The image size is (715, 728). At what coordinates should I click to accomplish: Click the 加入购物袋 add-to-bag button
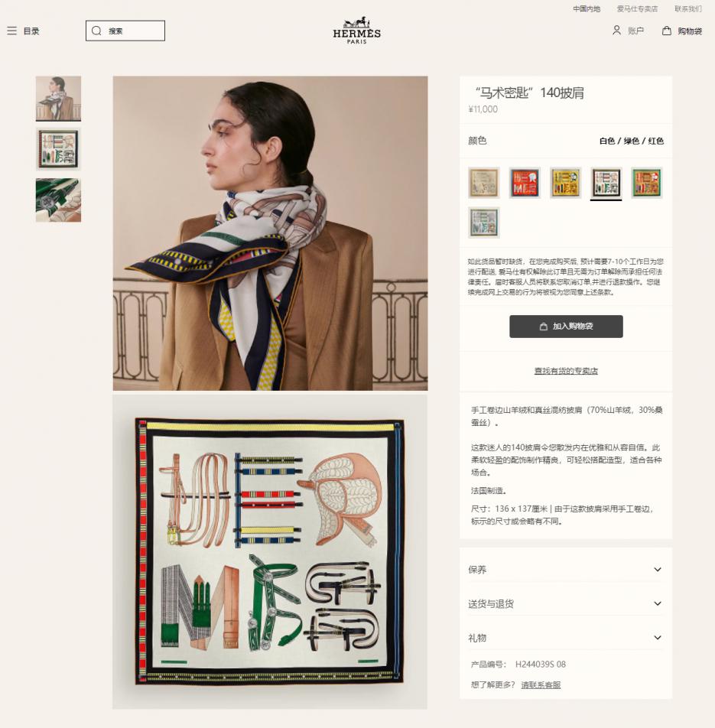pos(566,327)
